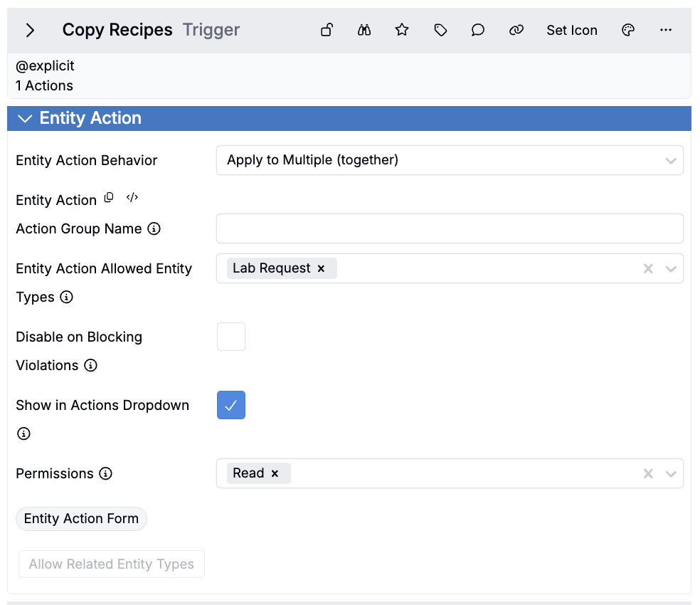Open the three-dots more options menu
The image size is (700, 605).
[666, 30]
